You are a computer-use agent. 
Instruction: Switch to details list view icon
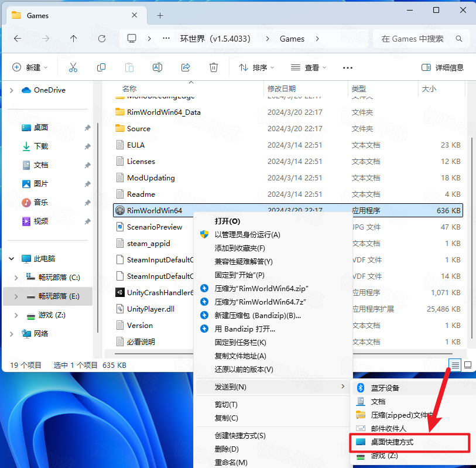[455, 365]
